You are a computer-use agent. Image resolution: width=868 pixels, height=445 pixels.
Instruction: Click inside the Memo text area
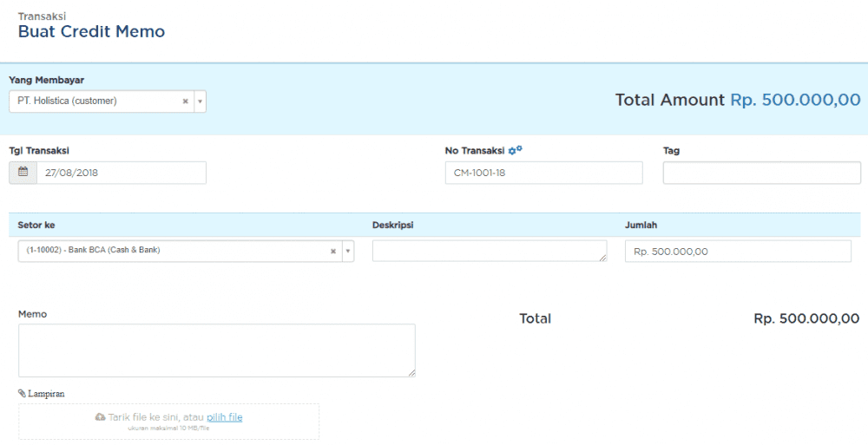tap(216, 350)
